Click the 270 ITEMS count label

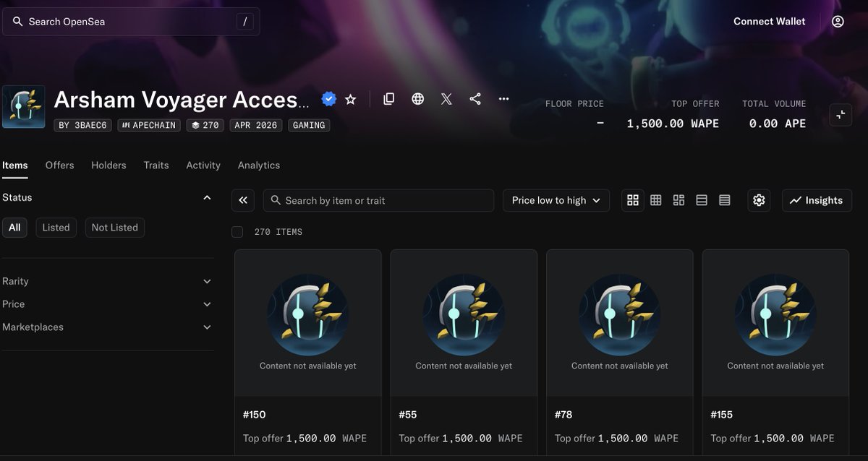point(278,232)
